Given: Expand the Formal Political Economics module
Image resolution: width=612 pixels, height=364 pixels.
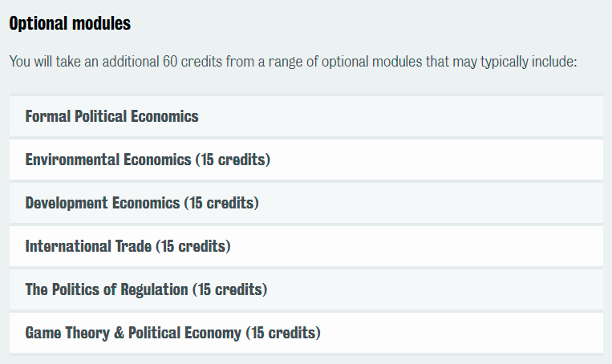Looking at the screenshot, I should (x=306, y=116).
